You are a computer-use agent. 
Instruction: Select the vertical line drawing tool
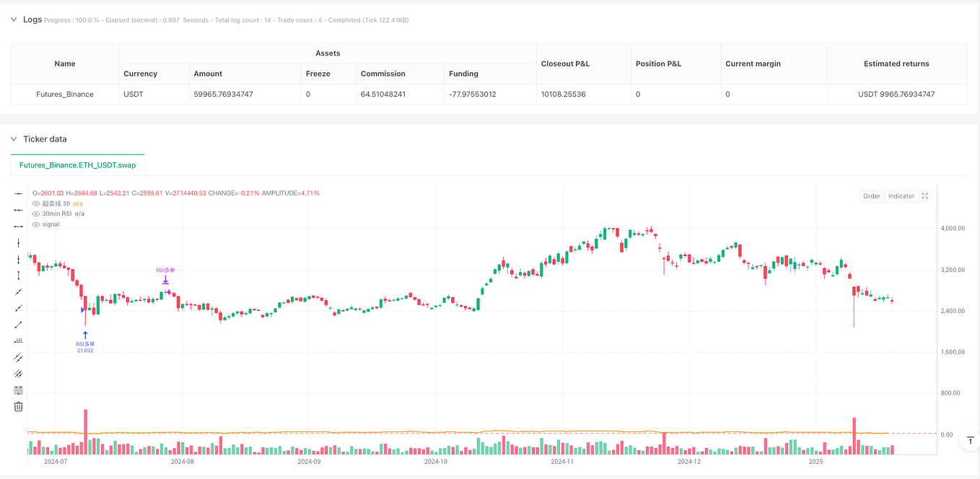tap(18, 243)
